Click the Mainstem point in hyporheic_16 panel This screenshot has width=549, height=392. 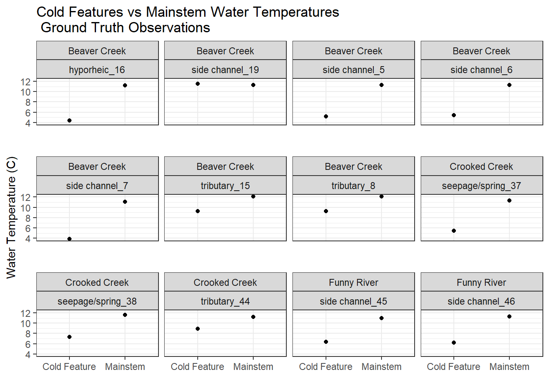(125, 85)
